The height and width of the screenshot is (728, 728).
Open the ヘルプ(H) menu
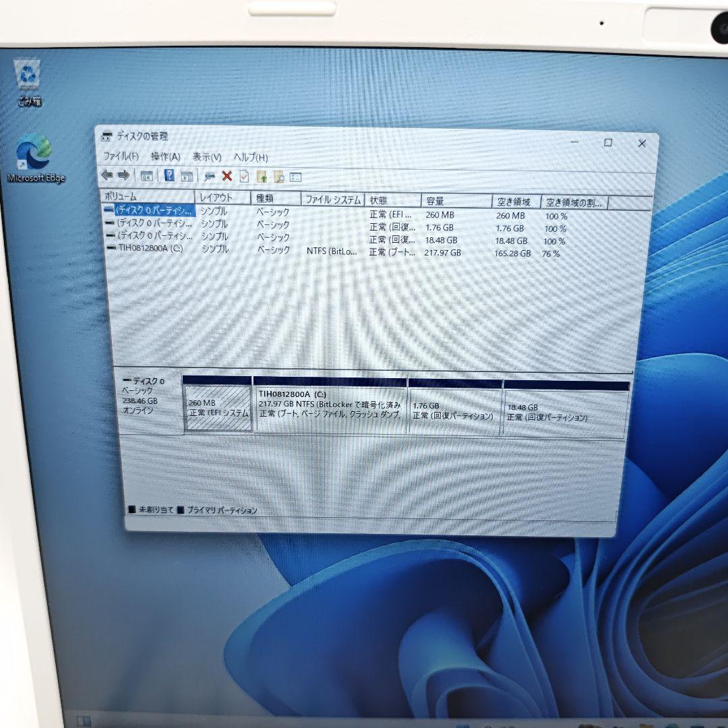pyautogui.click(x=250, y=156)
